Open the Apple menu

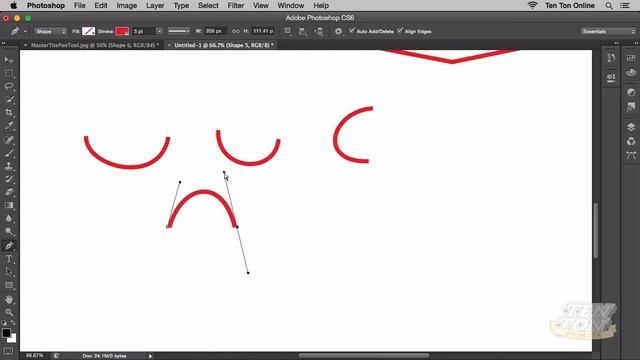[13, 6]
